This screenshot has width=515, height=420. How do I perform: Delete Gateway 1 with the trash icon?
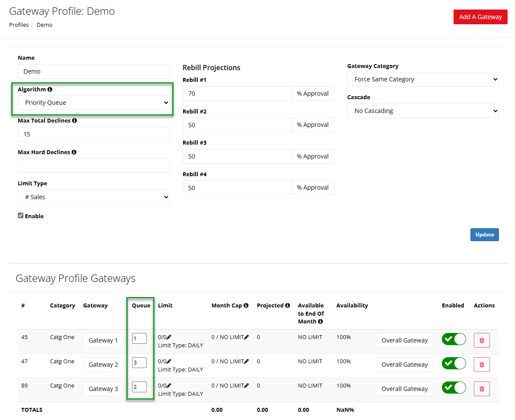482,340
